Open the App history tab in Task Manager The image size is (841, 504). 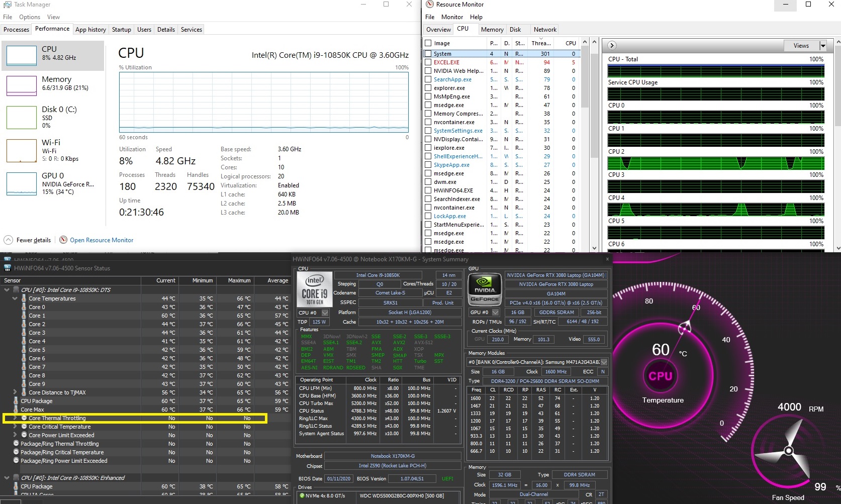tap(90, 30)
